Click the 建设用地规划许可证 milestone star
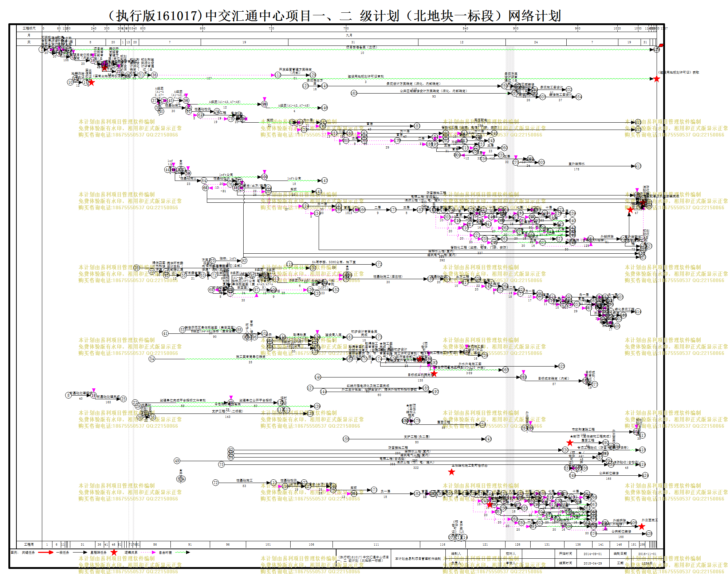The height and width of the screenshot is (574, 728). tap(656, 79)
